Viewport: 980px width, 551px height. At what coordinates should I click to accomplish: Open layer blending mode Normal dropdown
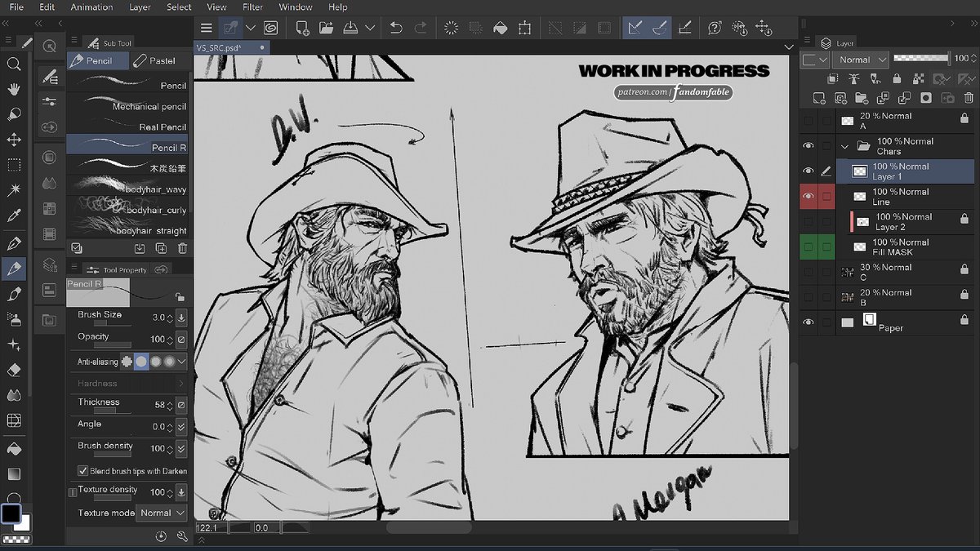862,60
